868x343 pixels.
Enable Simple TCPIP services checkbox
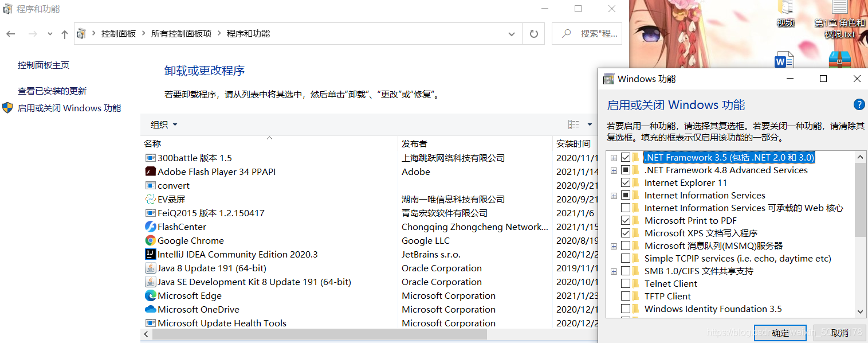[626, 258]
